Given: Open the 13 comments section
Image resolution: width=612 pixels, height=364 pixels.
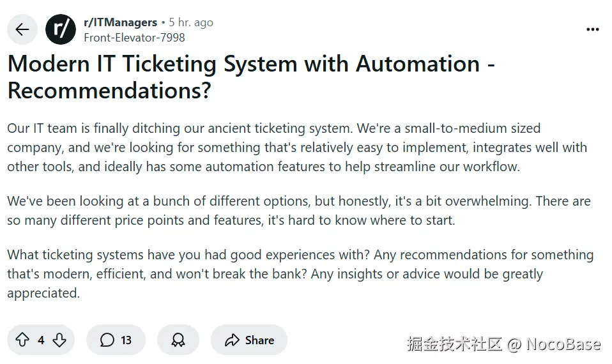Looking at the screenshot, I should (x=116, y=340).
